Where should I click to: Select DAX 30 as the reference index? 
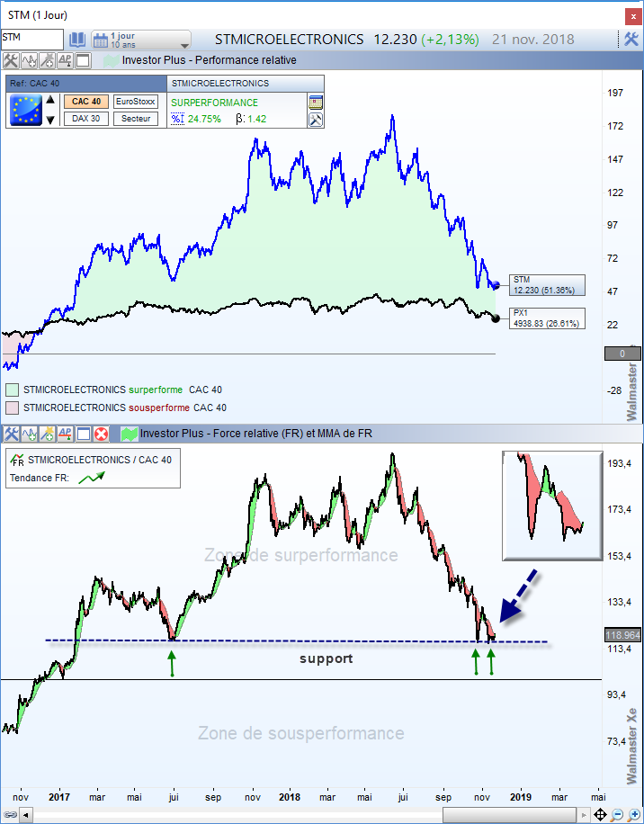tap(86, 119)
